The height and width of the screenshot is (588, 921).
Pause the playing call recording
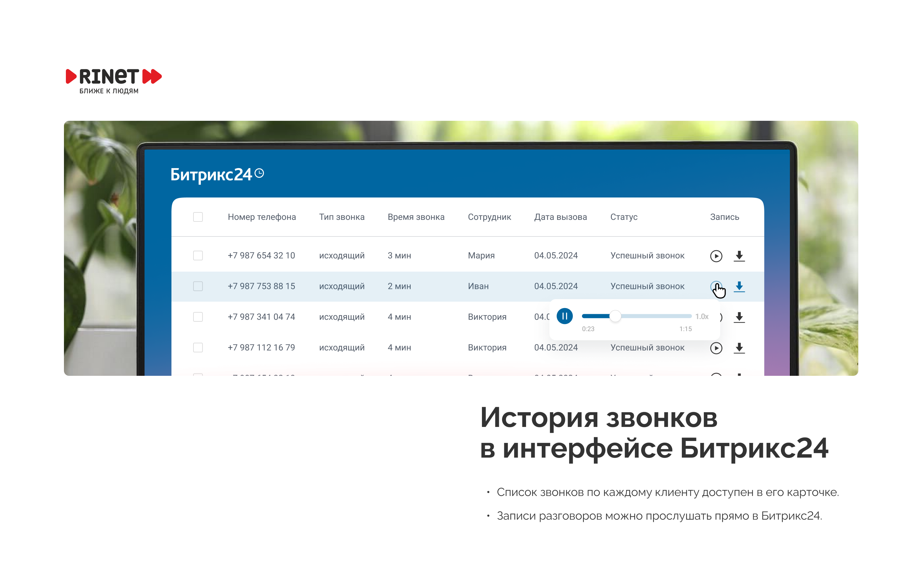564,316
